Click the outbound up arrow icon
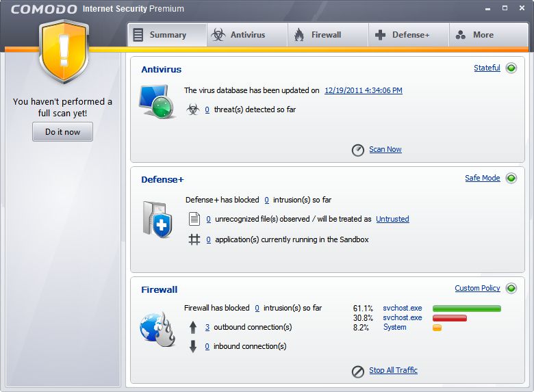The image size is (534, 392). point(193,327)
